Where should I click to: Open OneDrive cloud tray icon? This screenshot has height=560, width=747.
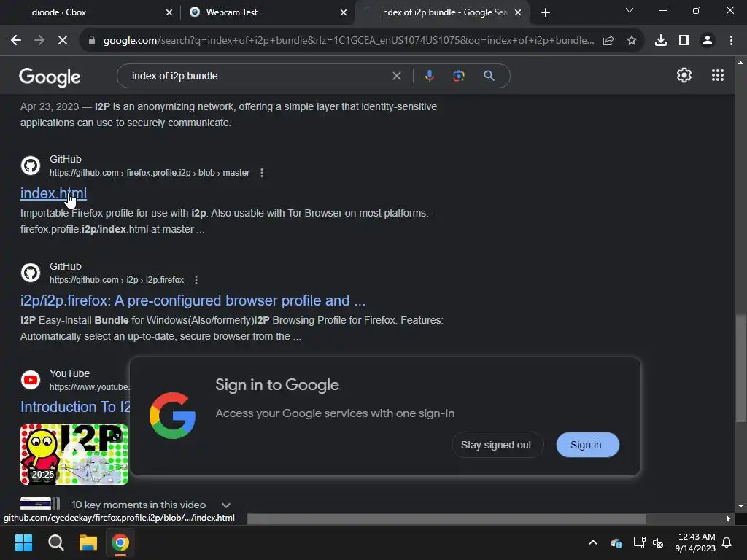[x=616, y=542]
